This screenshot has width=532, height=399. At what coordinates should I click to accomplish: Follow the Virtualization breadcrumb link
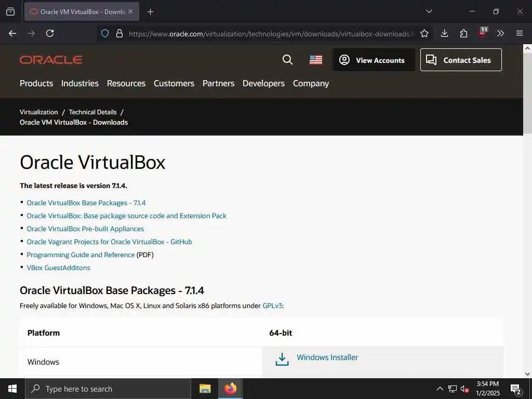pyautogui.click(x=38, y=112)
